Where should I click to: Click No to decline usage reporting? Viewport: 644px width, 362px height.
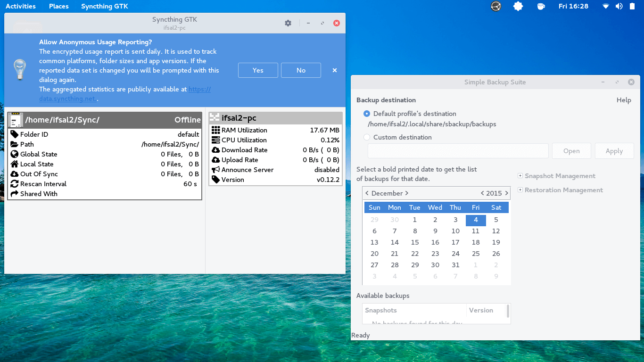click(x=301, y=70)
